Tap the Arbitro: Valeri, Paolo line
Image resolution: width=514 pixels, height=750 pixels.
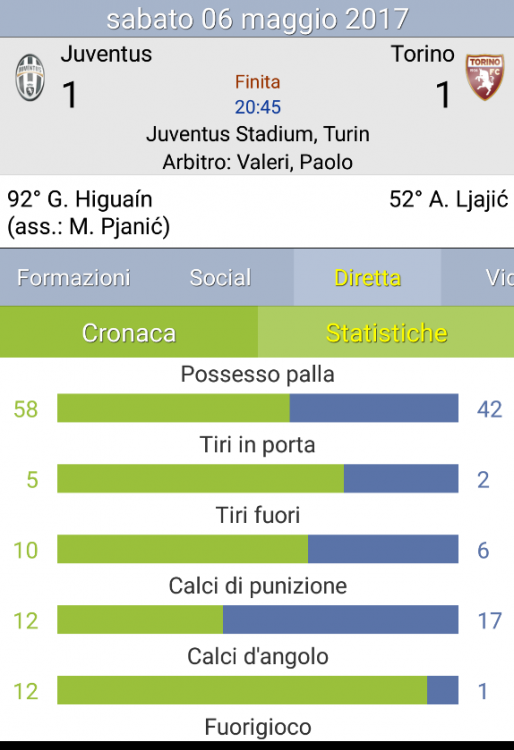(x=258, y=162)
